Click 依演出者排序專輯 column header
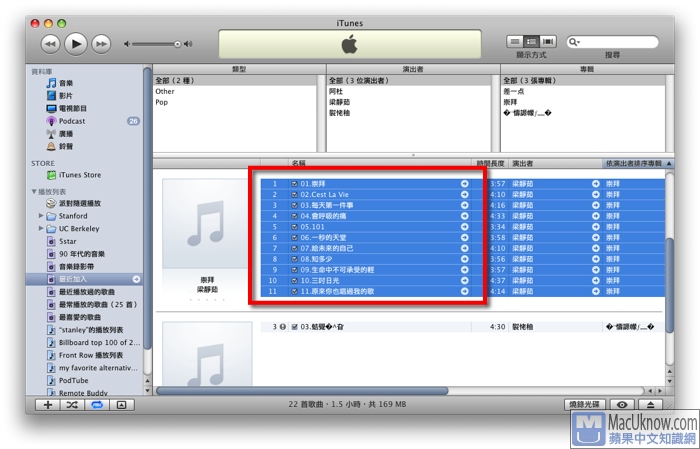Image resolution: width=700 pixels, height=449 pixels. pos(638,163)
